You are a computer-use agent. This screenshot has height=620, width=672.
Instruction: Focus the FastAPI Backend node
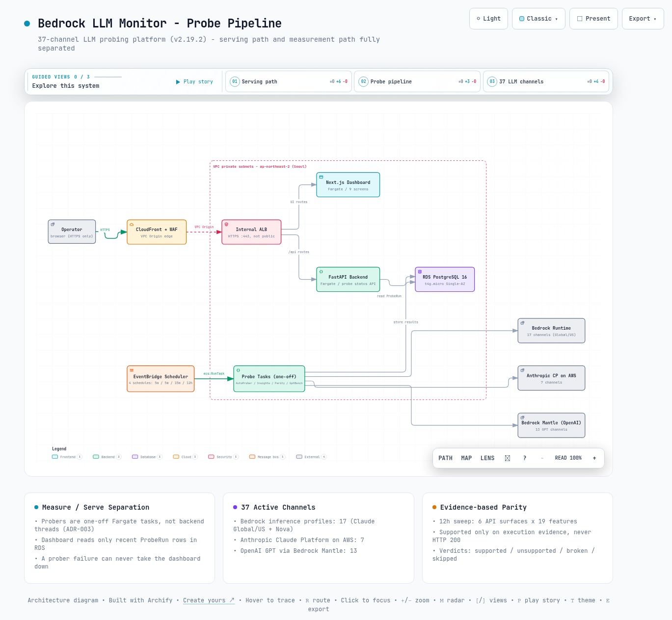tap(348, 280)
